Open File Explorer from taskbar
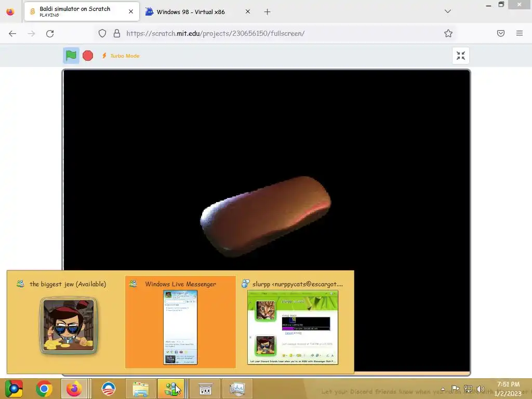This screenshot has width=532, height=399. pyautogui.click(x=140, y=389)
